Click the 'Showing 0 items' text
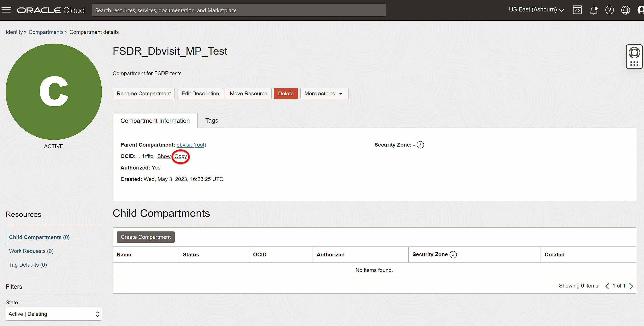The width and height of the screenshot is (644, 326). [579, 286]
